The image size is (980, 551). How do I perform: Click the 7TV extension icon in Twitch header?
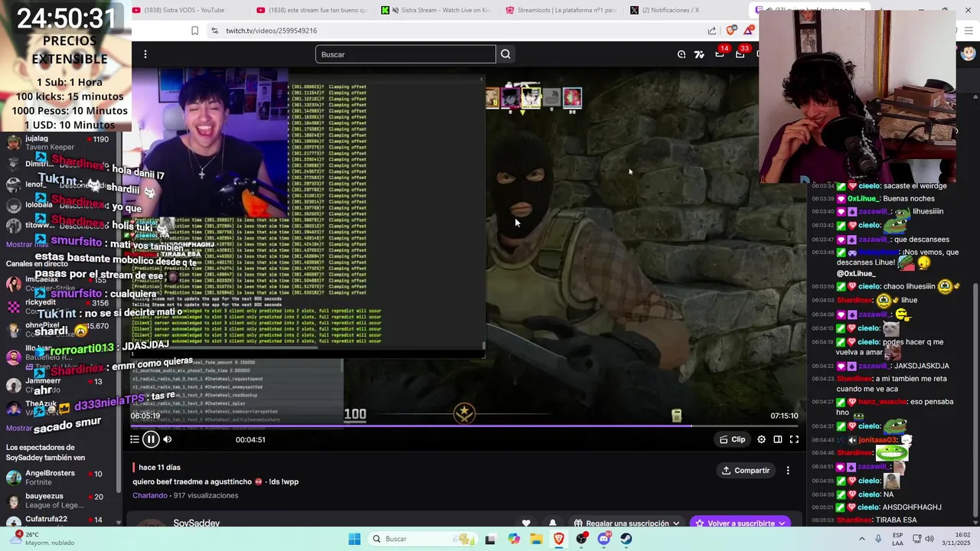[699, 54]
